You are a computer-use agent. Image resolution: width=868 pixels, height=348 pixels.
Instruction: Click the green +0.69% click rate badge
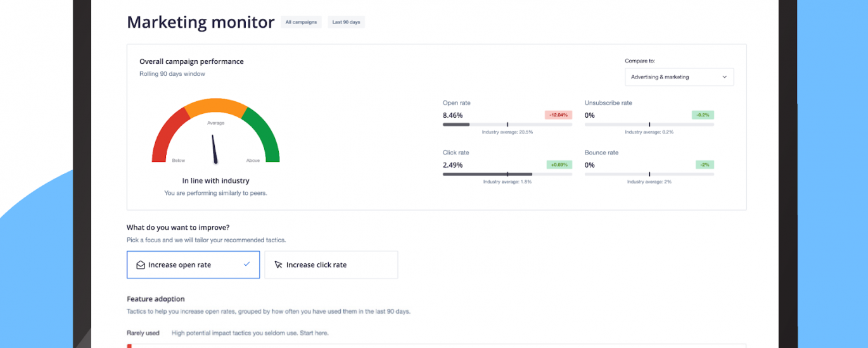[x=559, y=165]
